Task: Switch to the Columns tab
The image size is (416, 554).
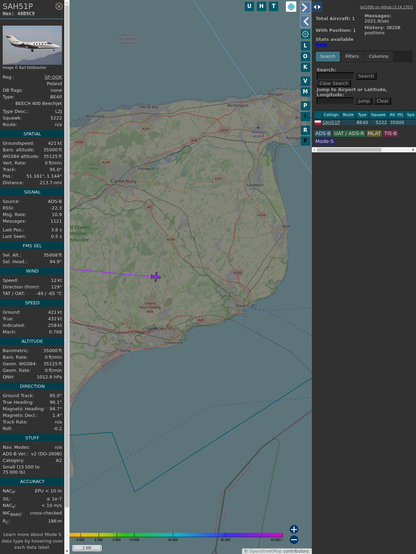Action: pyautogui.click(x=378, y=56)
